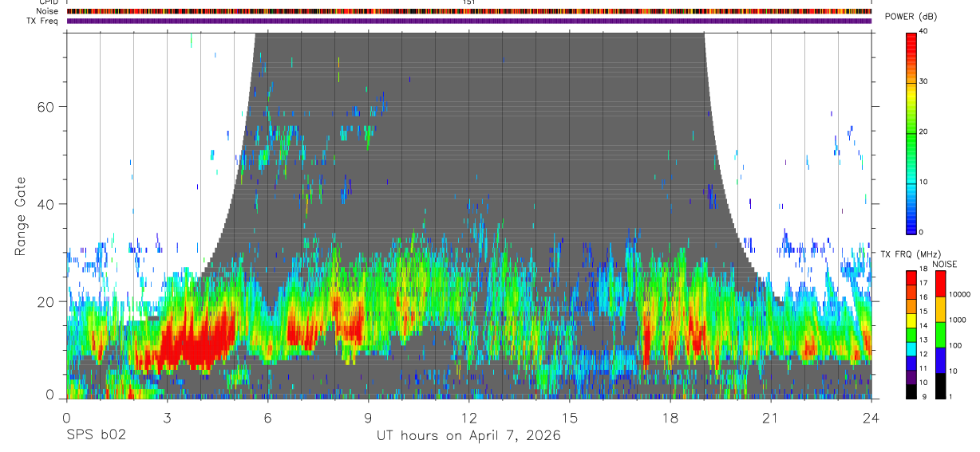
Task: Click the 1 label on NOISE legend
Action: pyautogui.click(x=950, y=396)
